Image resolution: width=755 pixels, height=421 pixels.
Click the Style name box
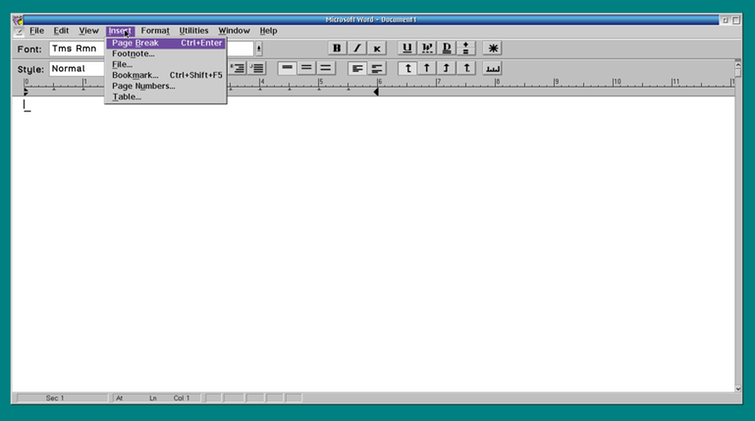pyautogui.click(x=77, y=69)
